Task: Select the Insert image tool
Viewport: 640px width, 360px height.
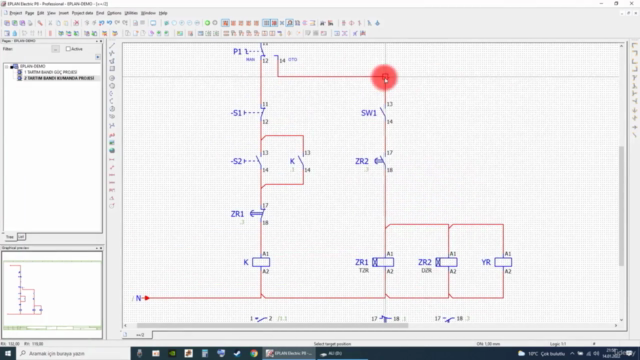Action: 112,143
